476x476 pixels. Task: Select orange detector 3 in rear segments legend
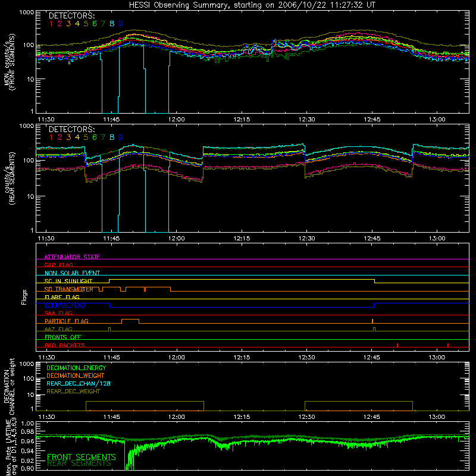(68, 137)
